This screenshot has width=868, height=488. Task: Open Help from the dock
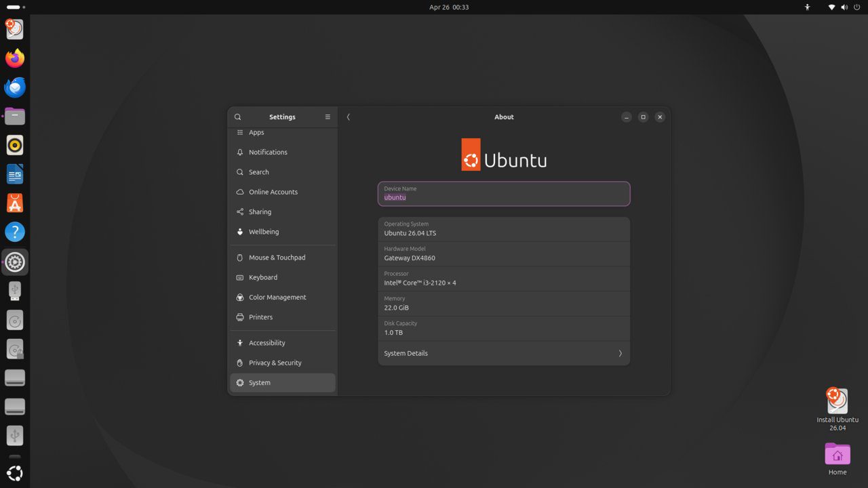15,232
